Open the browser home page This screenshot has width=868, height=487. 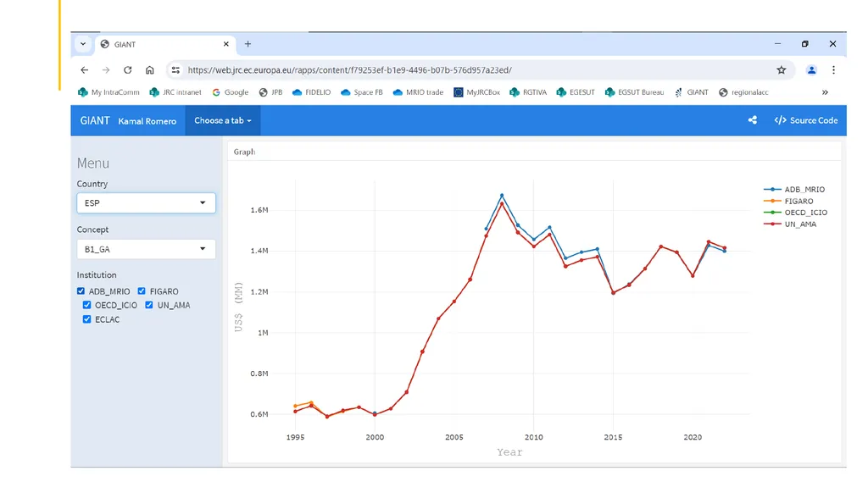tap(149, 70)
